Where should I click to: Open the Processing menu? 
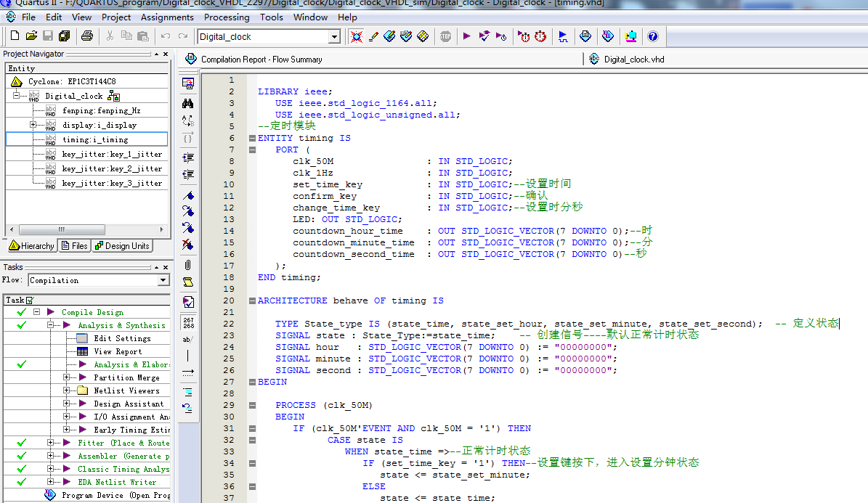point(226,17)
